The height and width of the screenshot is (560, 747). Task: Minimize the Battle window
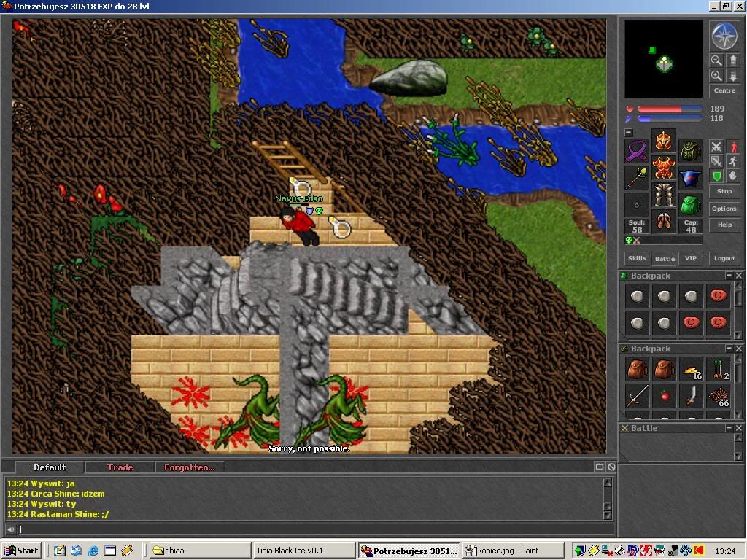point(729,428)
